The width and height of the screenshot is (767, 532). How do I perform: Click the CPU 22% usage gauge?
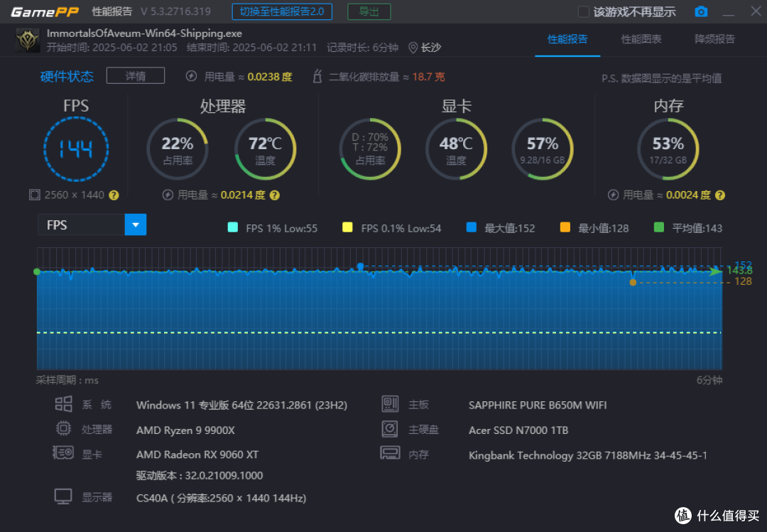click(x=178, y=148)
